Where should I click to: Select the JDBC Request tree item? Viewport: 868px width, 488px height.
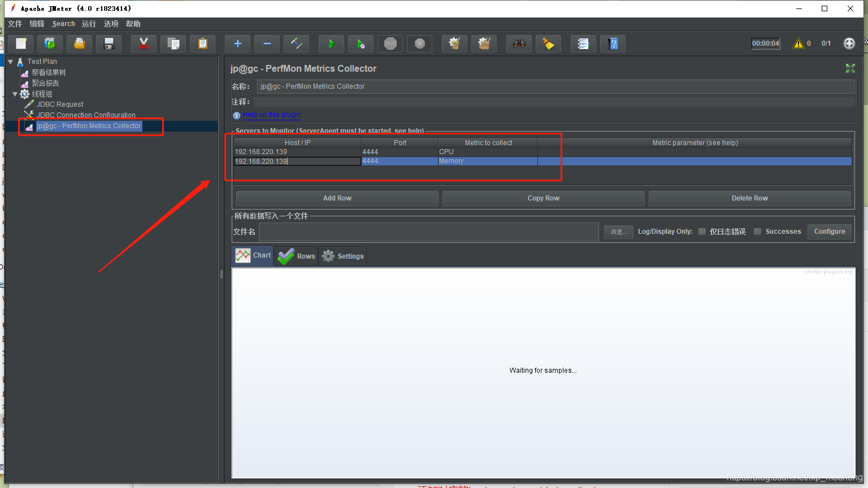[60, 104]
